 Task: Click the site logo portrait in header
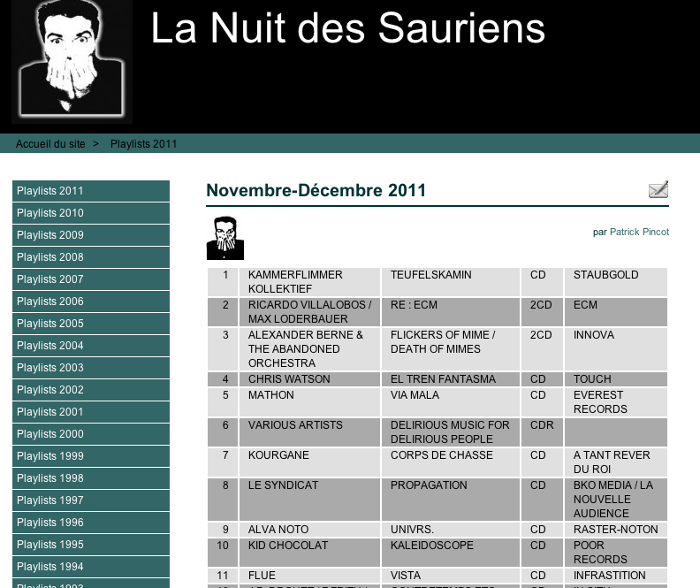(72, 62)
